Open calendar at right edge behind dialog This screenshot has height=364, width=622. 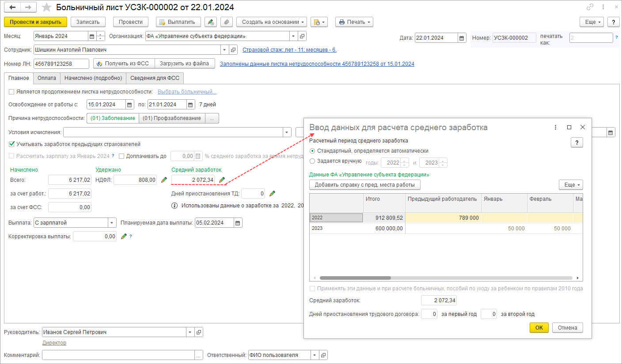click(x=611, y=132)
